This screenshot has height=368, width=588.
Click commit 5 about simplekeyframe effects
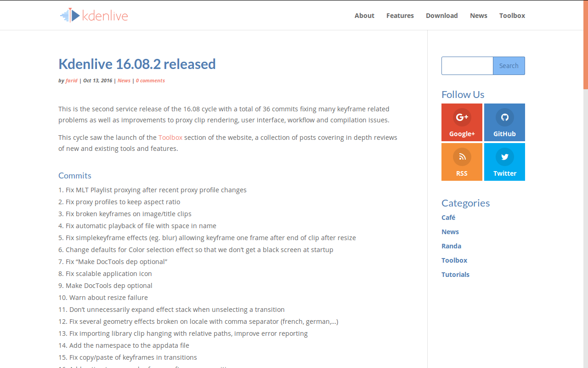coord(207,238)
